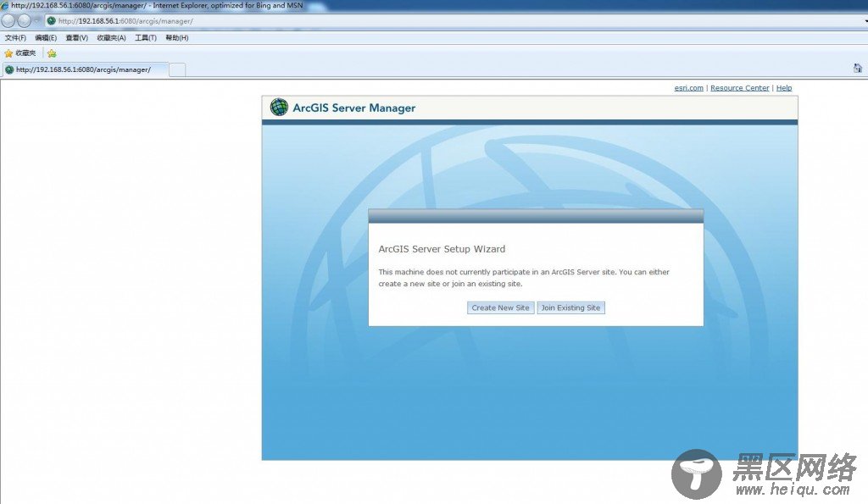Open the 文件(F) menu
Image resolution: width=868 pixels, height=504 pixels.
[x=15, y=37]
